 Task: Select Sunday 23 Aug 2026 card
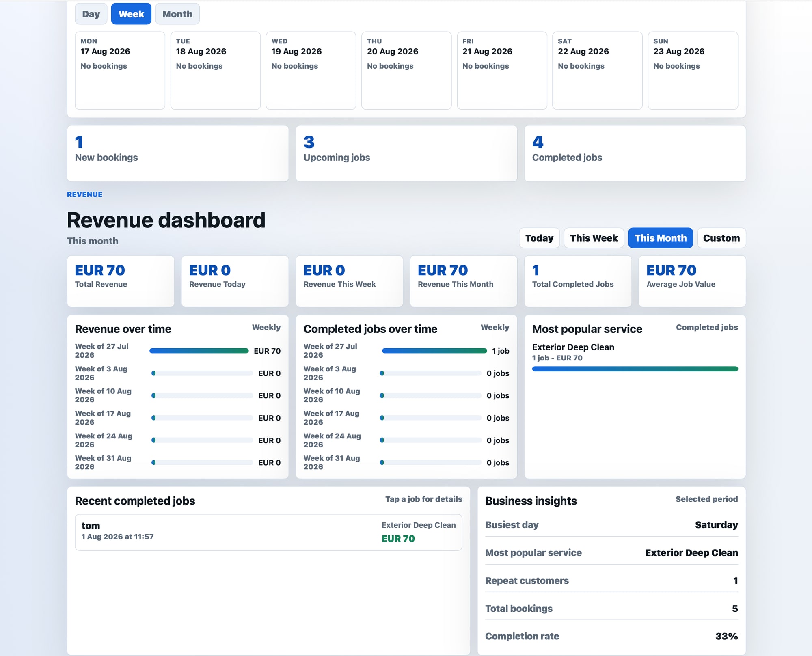pyautogui.click(x=693, y=71)
